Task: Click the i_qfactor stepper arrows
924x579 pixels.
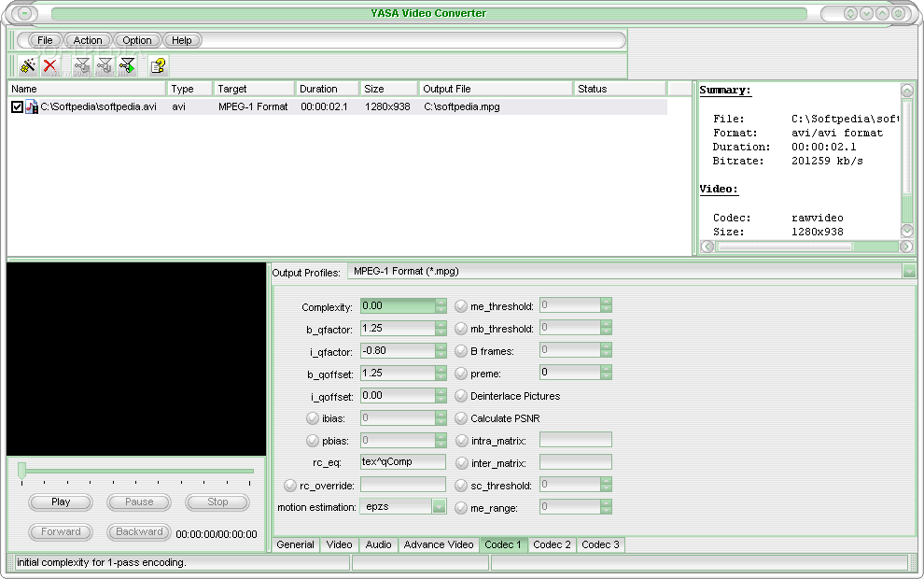Action: click(441, 350)
